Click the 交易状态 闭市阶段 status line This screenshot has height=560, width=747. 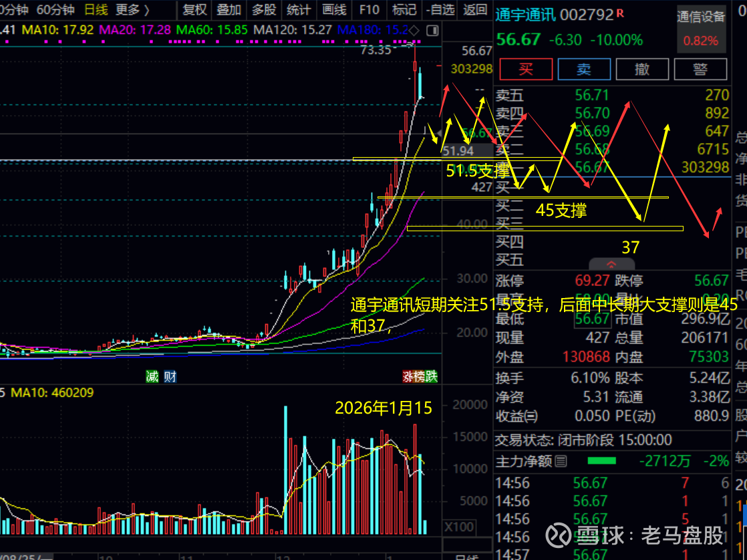point(583,440)
